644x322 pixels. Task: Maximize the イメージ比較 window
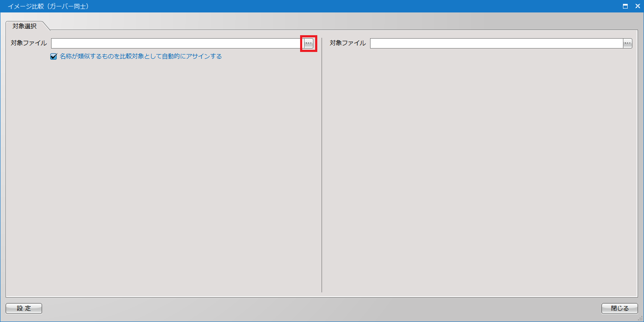click(x=626, y=6)
